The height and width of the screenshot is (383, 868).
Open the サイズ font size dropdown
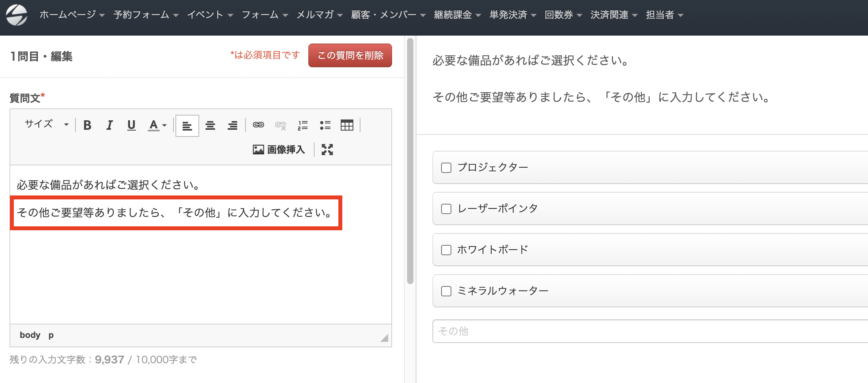[46, 124]
